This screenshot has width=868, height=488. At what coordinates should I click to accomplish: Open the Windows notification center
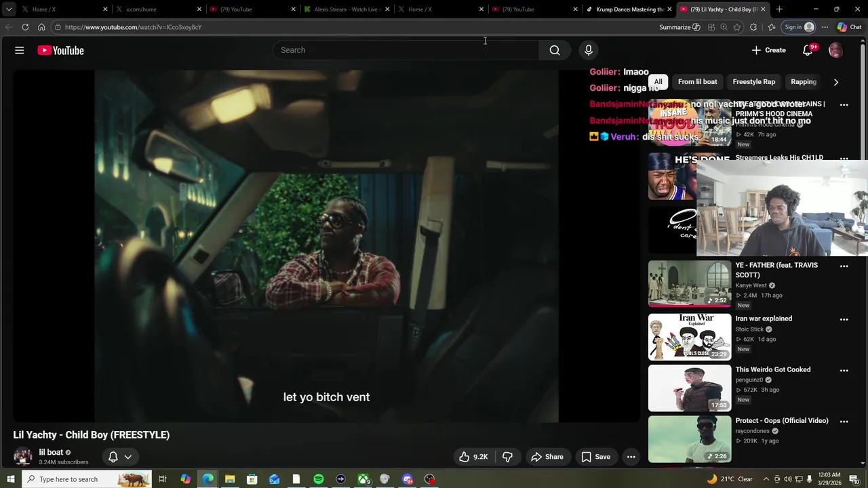point(854,479)
